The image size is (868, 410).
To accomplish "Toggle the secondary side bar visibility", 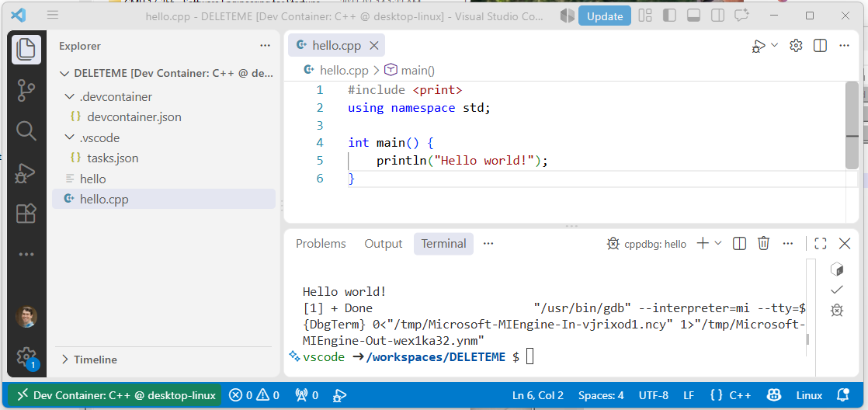I will [x=717, y=16].
